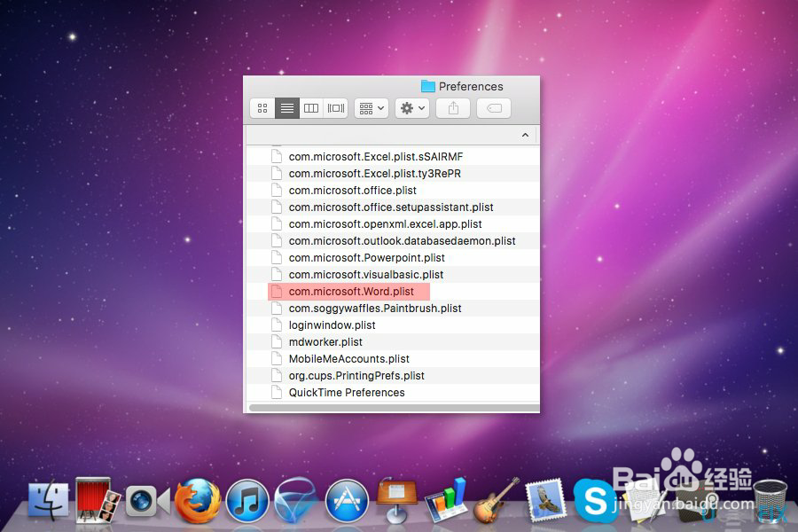Select com.microsoft.office.setupassistant.plist
The height and width of the screenshot is (532, 798).
[393, 207]
